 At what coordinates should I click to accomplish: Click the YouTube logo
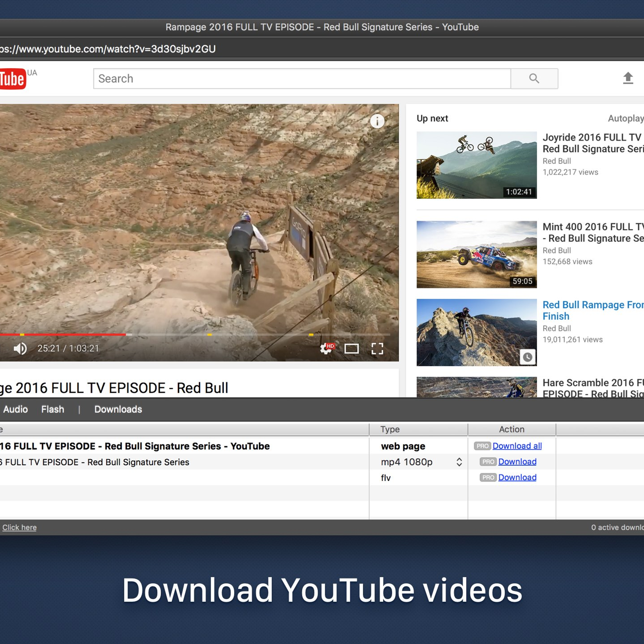(x=13, y=78)
